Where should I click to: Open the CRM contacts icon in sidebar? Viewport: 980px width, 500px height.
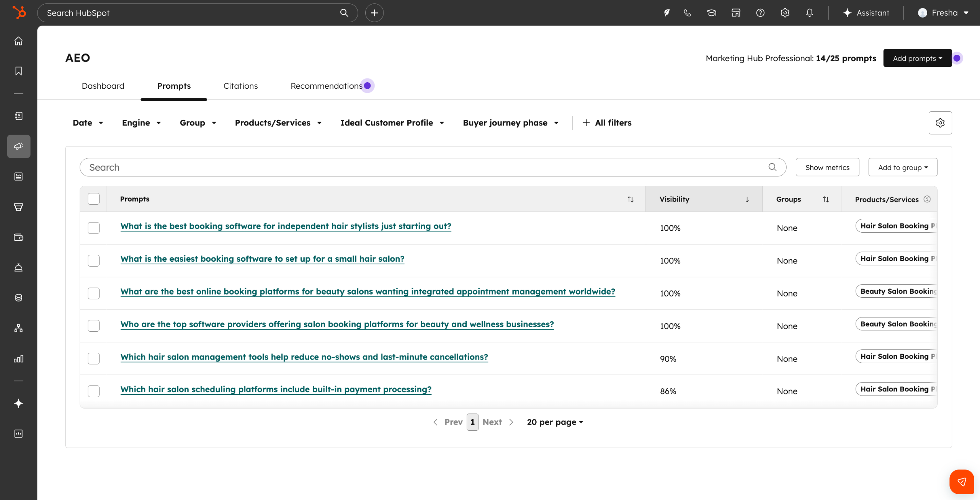18,116
